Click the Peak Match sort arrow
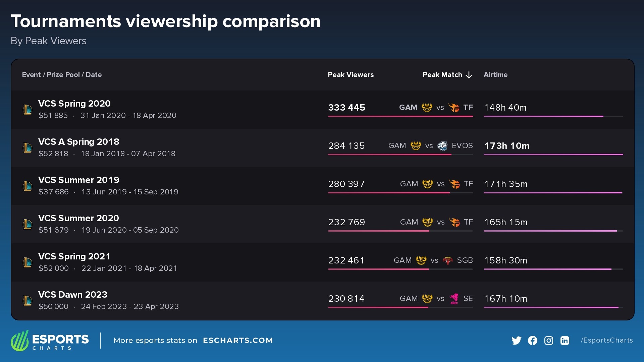The width and height of the screenshot is (644, 362). tap(469, 75)
